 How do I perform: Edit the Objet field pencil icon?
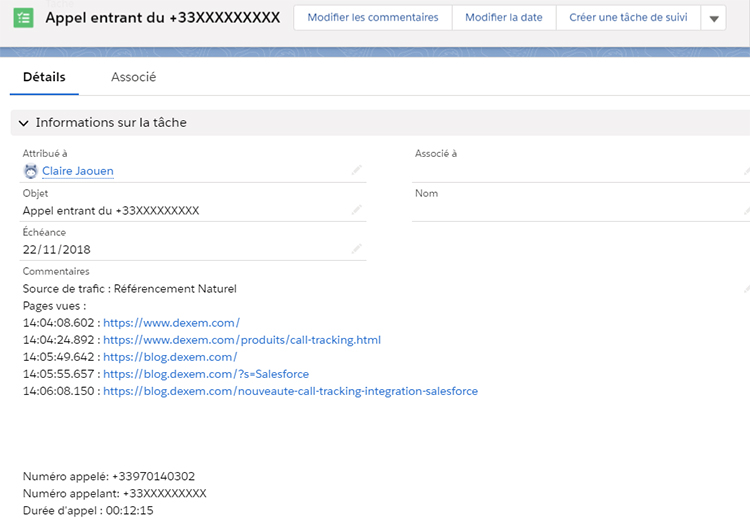(356, 209)
